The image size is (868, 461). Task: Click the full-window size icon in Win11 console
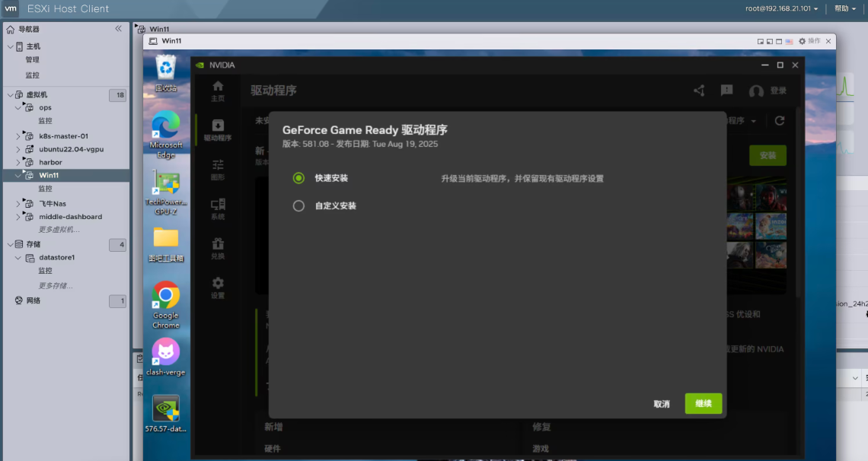coord(779,41)
